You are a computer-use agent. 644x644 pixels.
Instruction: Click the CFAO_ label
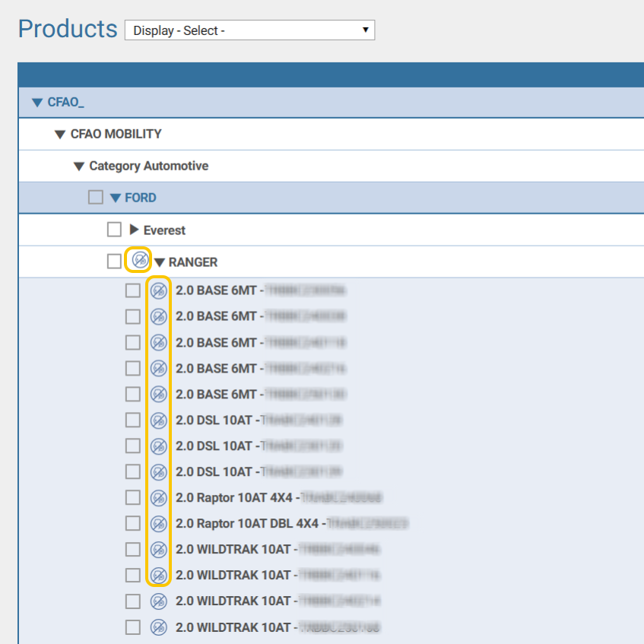click(65, 103)
